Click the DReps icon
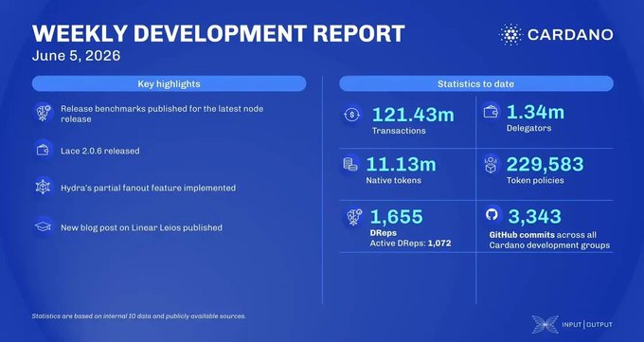Viewport: 644px width, 342px height. pyautogui.click(x=353, y=217)
